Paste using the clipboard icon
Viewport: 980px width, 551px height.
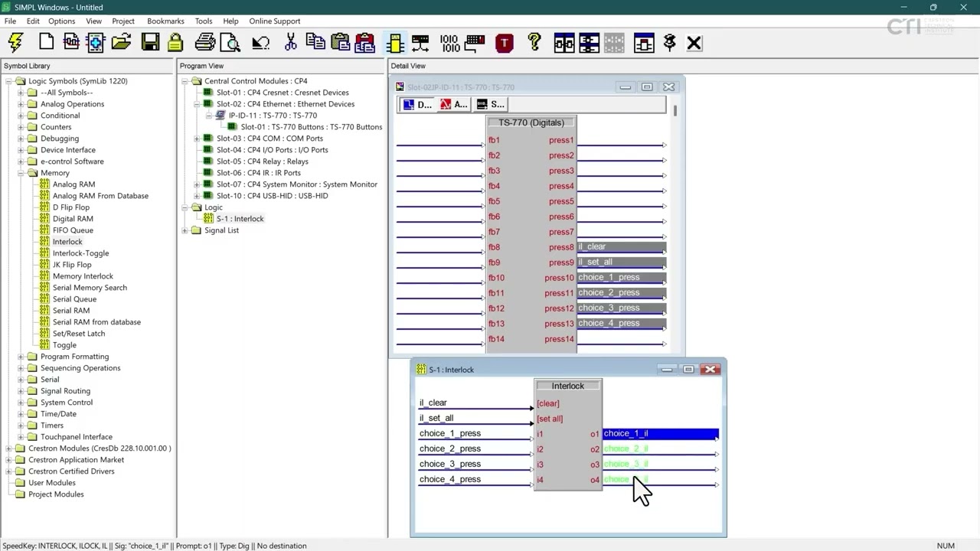[340, 43]
